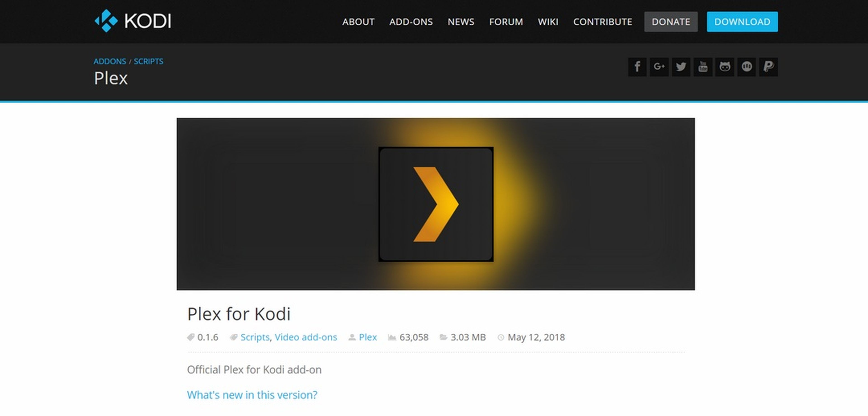Screen dimensions: 868x416
Task: Open Kodi's GitHub octocat icon
Action: 725,67
